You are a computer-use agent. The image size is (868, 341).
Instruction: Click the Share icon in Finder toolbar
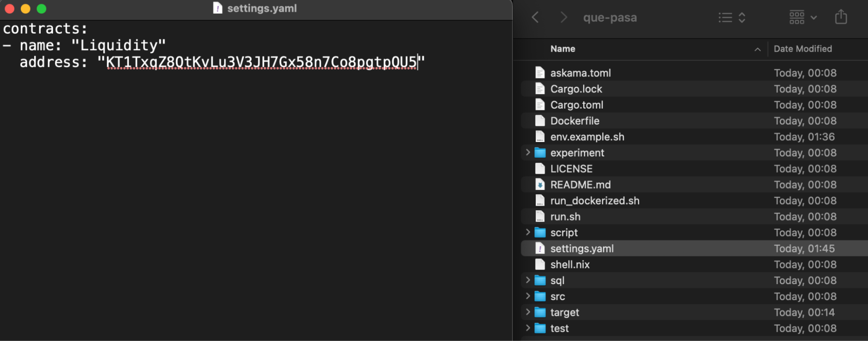coord(841,17)
